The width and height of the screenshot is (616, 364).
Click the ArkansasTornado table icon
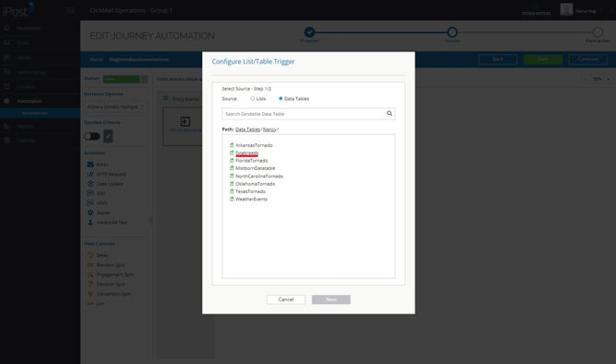pyautogui.click(x=232, y=145)
